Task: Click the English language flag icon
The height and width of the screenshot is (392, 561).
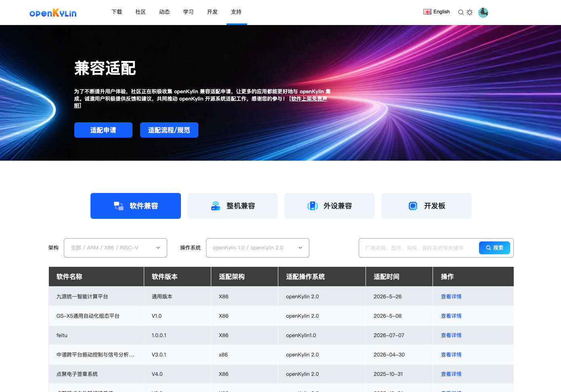Action: [427, 12]
